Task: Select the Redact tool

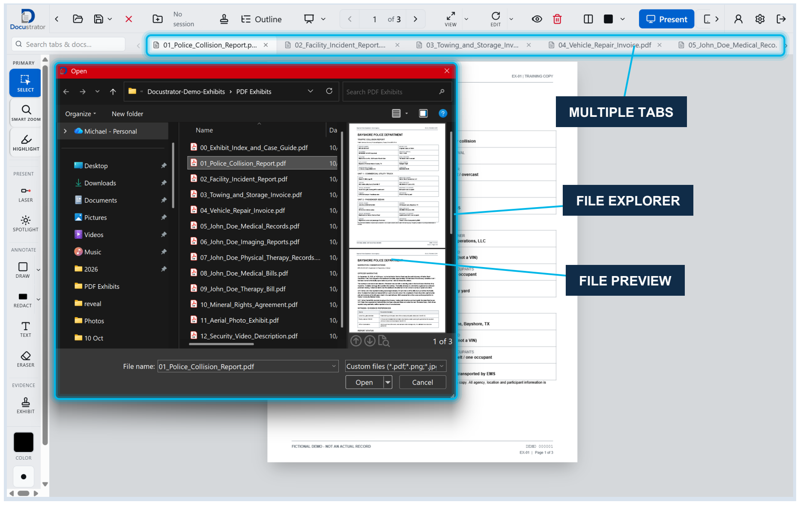Action: (23, 300)
